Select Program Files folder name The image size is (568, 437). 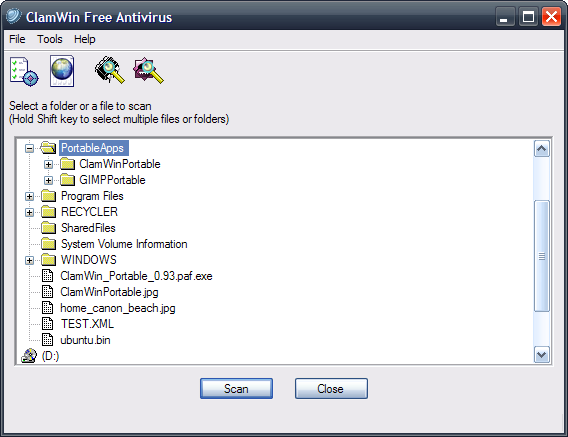coord(92,196)
